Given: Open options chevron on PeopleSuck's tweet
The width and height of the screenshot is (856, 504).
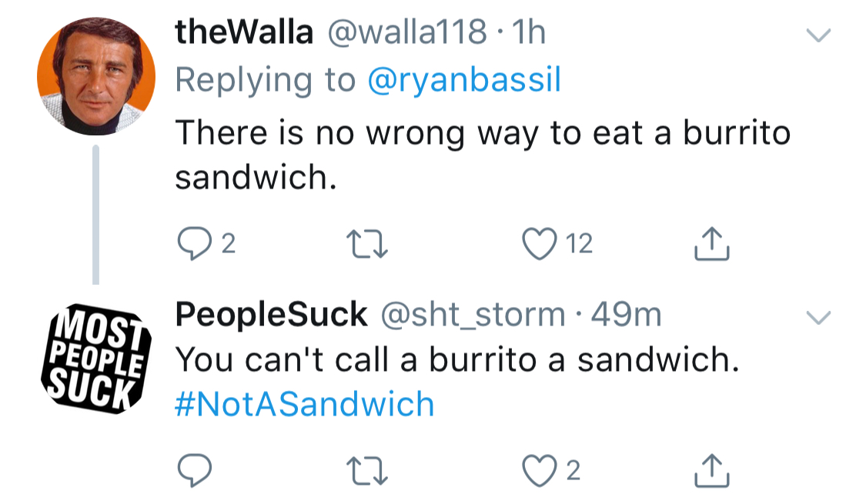Looking at the screenshot, I should pos(818,317).
